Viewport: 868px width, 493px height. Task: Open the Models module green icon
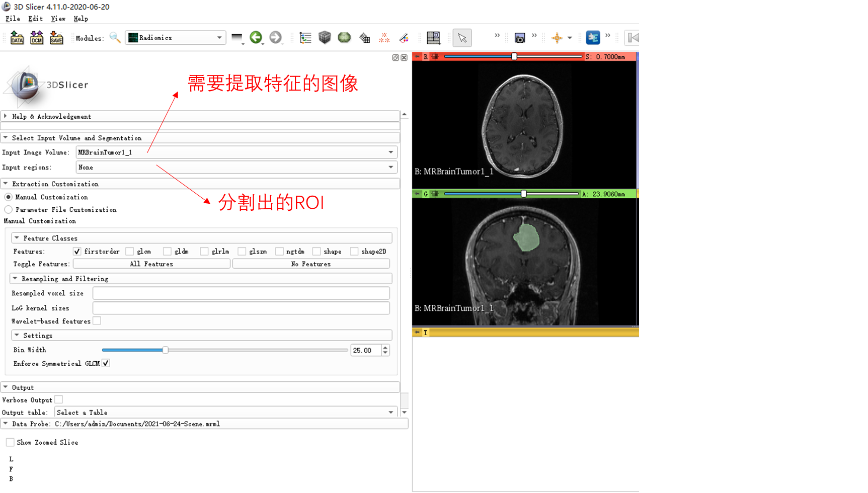[344, 37]
